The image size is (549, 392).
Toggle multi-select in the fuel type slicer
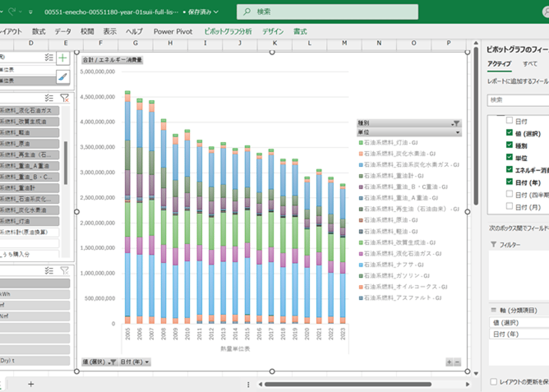point(49,97)
